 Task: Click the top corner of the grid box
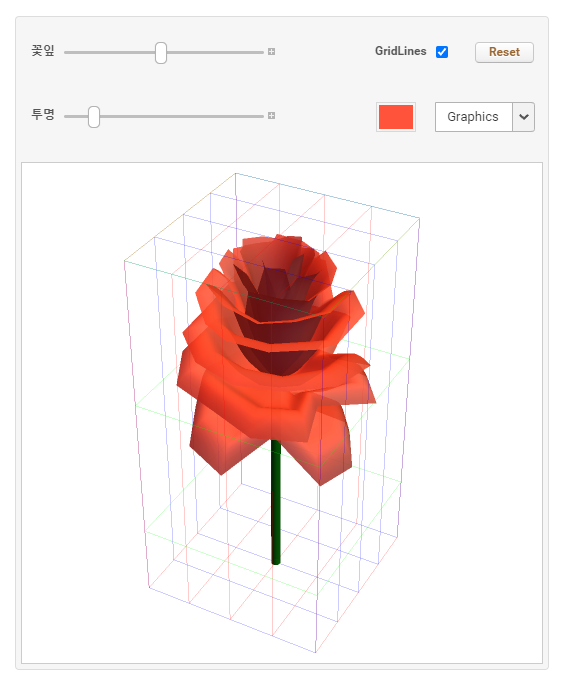[235, 173]
